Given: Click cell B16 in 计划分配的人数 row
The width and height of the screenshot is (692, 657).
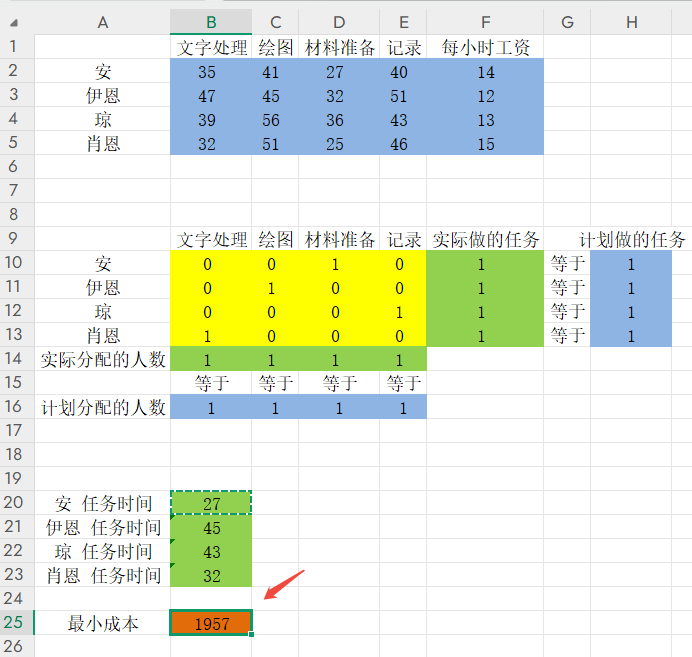Looking at the screenshot, I should pyautogui.click(x=211, y=407).
